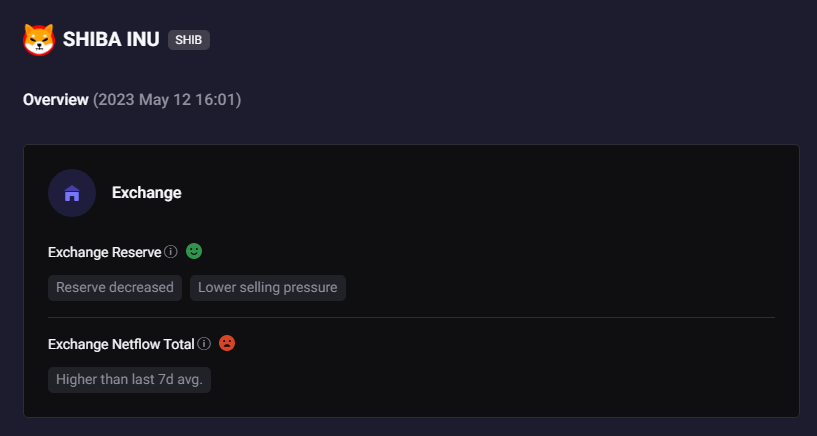817x436 pixels.
Task: Click the Shiba Inu dog logo
Action: coord(38,39)
